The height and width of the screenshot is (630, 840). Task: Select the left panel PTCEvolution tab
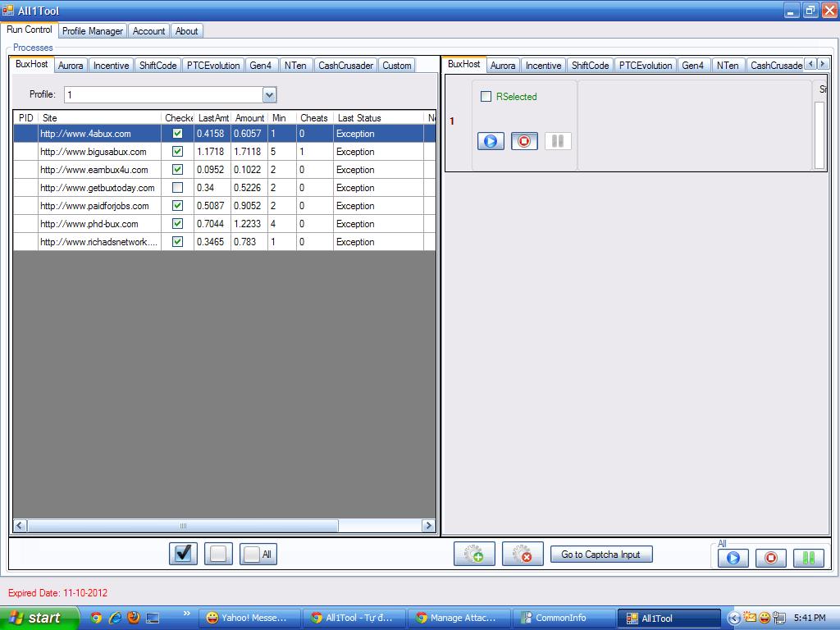click(213, 66)
